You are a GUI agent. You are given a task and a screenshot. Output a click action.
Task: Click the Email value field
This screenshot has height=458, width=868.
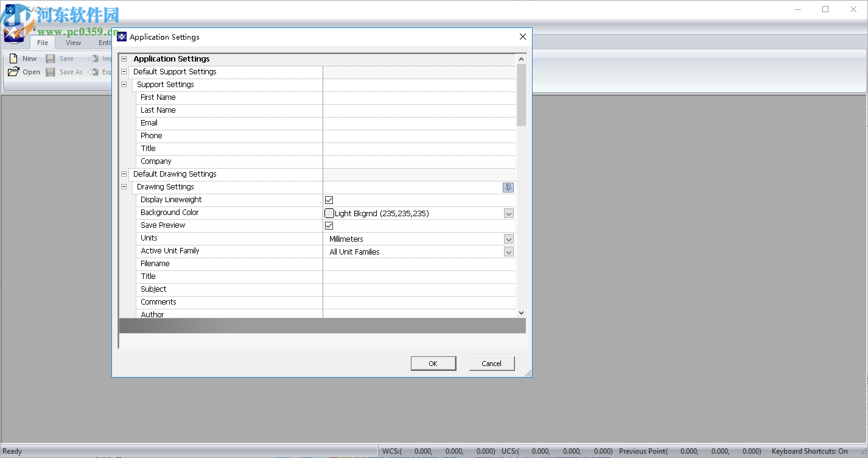pyautogui.click(x=419, y=123)
